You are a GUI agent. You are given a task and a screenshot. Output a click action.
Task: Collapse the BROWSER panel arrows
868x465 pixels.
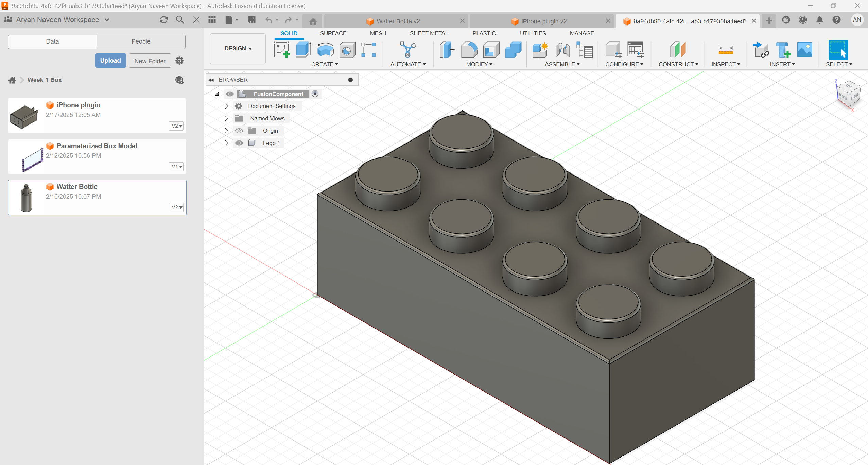pyautogui.click(x=211, y=80)
